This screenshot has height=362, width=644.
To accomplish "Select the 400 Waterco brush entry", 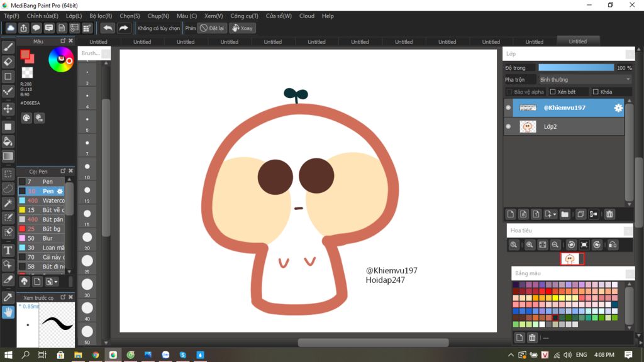I will (41, 200).
